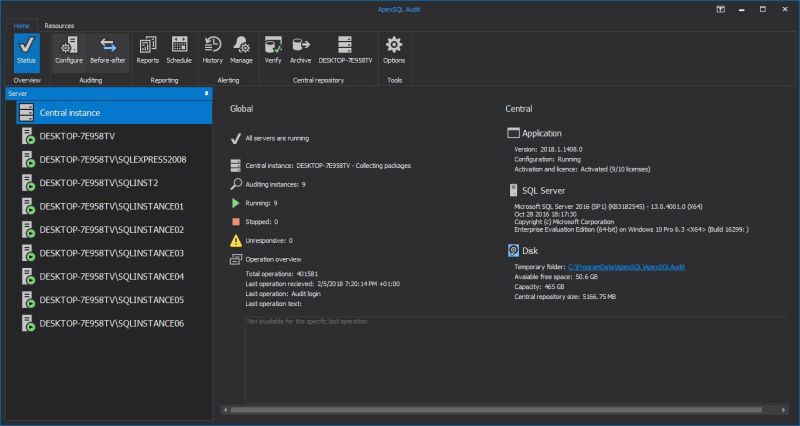Open the temporary folder path link

(626, 267)
